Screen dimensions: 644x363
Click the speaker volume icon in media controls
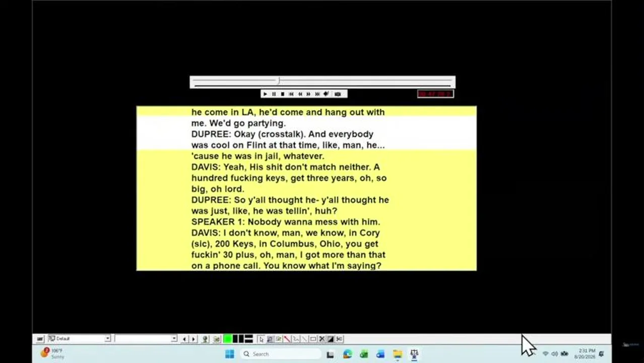pos(326,94)
